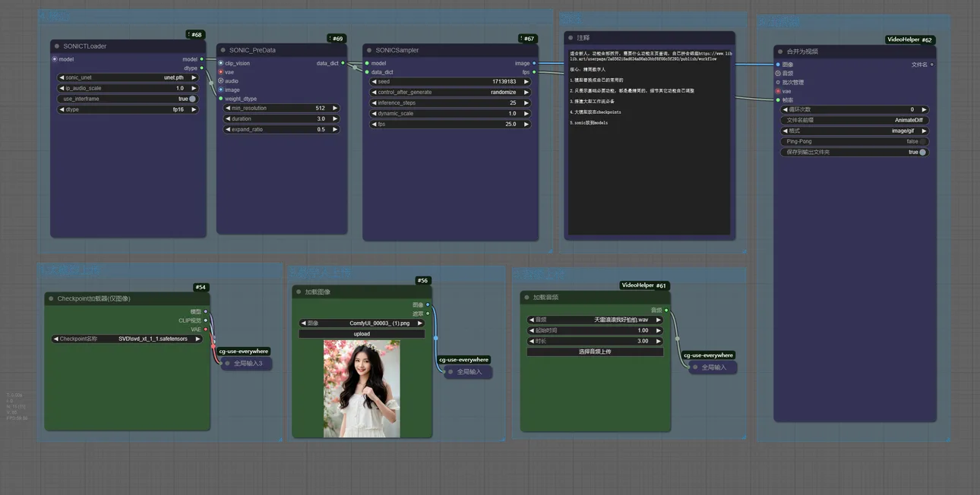
Task: Open the control_after_generate dropdown
Action: 450,93
